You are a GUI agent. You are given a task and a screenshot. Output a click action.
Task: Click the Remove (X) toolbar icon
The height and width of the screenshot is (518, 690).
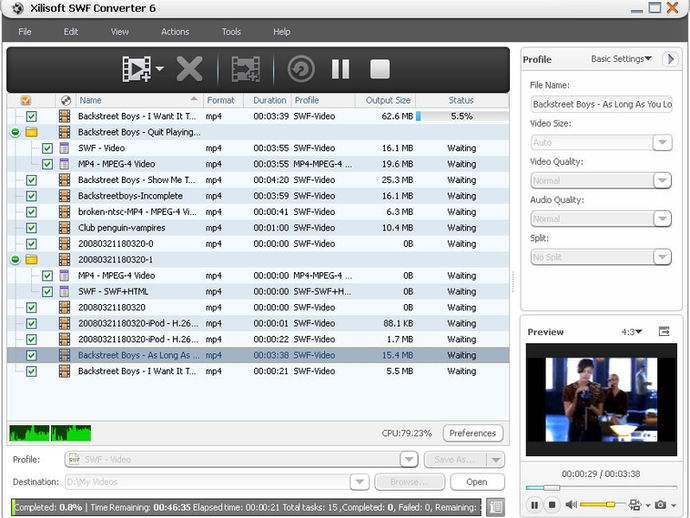[x=190, y=69]
